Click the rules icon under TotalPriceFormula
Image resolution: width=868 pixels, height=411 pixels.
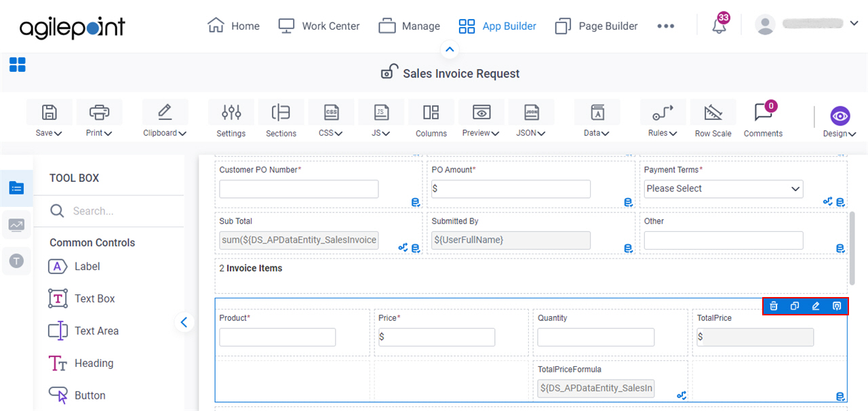[x=682, y=395]
